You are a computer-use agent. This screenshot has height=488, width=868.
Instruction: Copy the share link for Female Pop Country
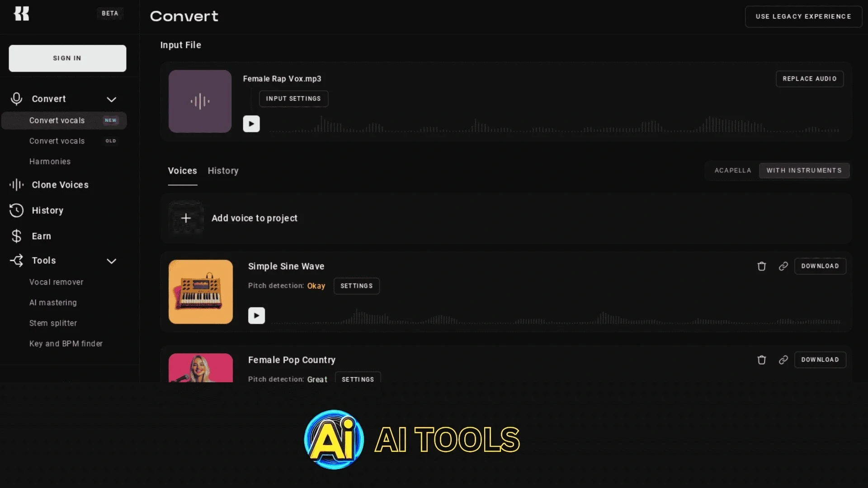(783, 360)
